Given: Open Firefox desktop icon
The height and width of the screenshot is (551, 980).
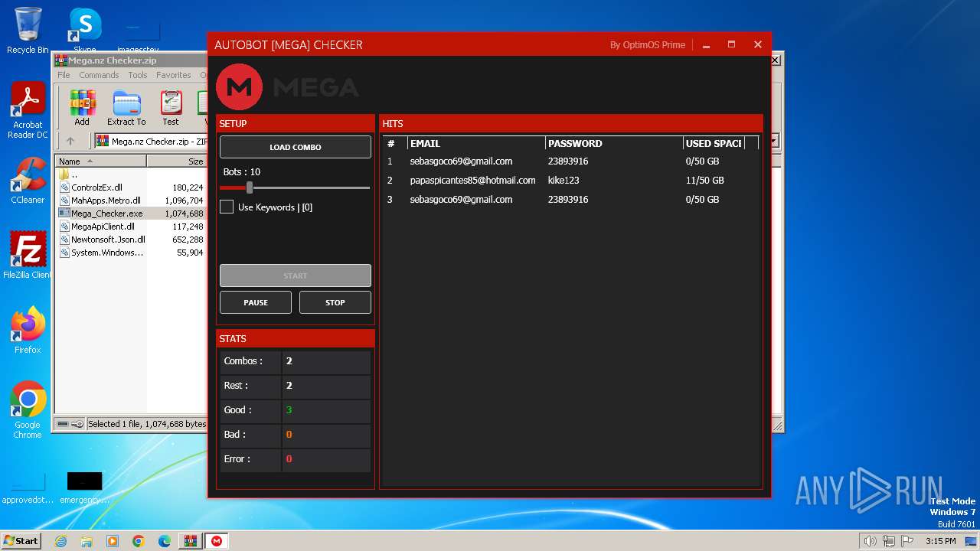Looking at the screenshot, I should coord(28,331).
